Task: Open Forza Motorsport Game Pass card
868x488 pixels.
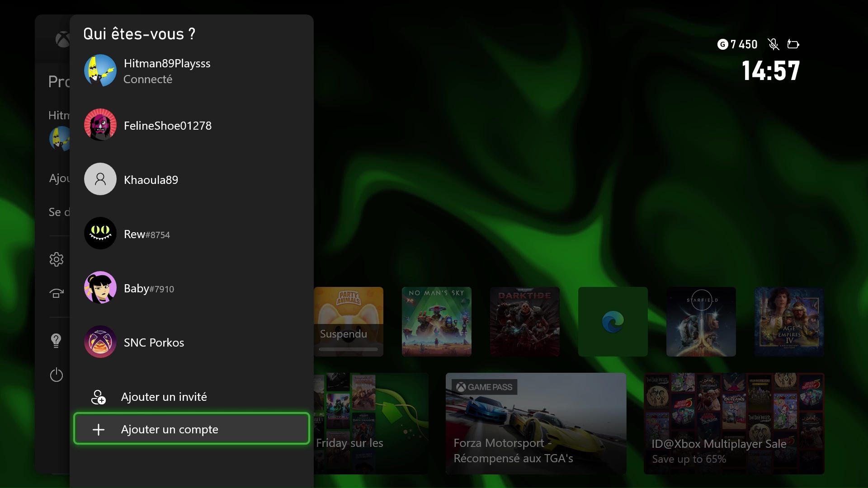Action: [x=536, y=423]
